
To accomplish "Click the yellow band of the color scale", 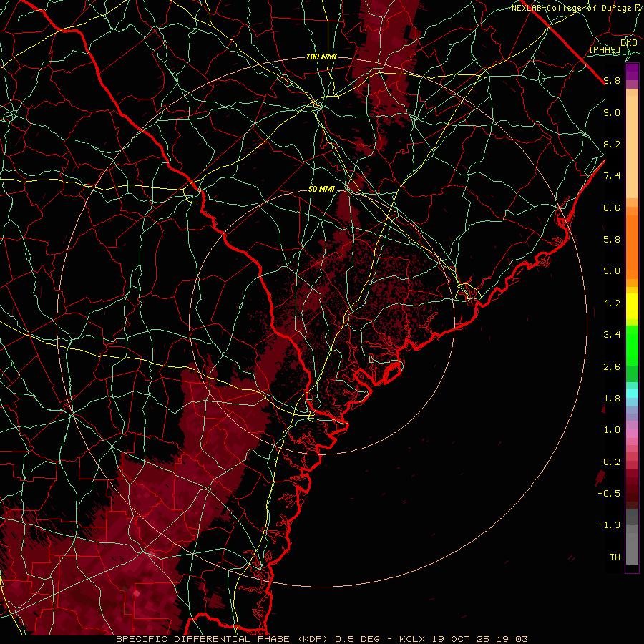I will click(x=632, y=306).
